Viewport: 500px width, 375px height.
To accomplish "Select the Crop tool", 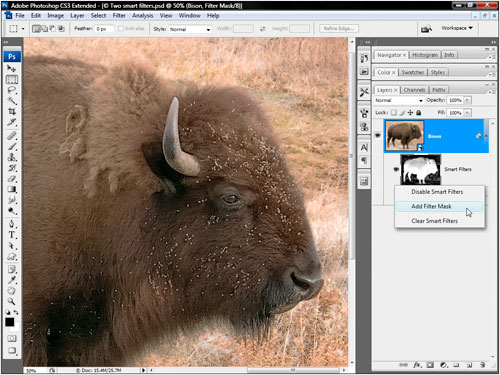I will tap(12, 112).
